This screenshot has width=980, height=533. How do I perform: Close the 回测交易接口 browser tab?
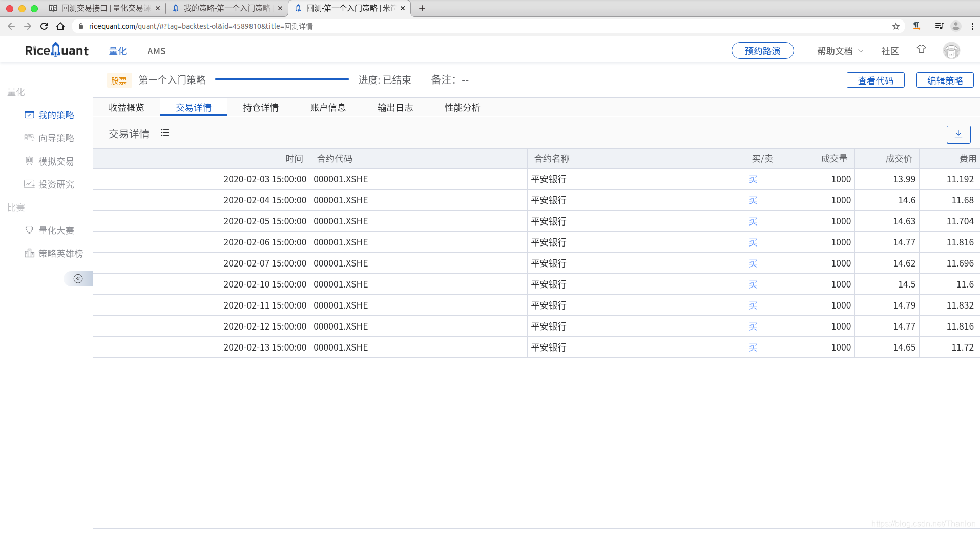point(157,8)
